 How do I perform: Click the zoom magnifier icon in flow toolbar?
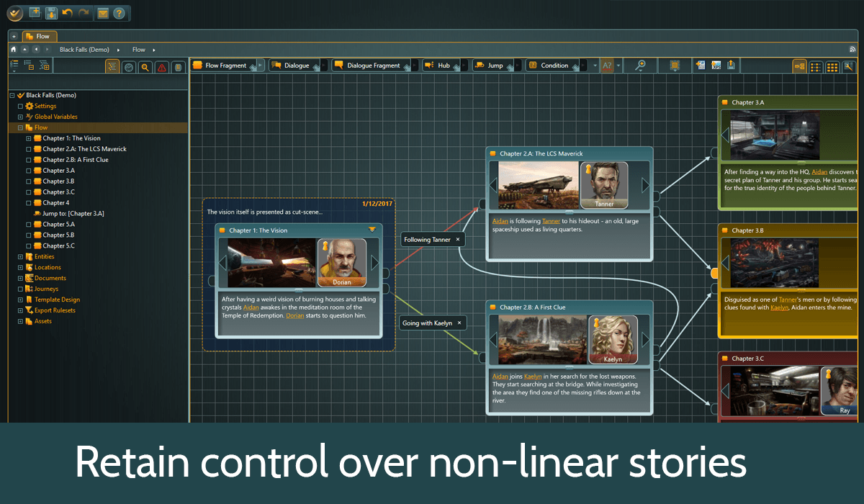[640, 66]
